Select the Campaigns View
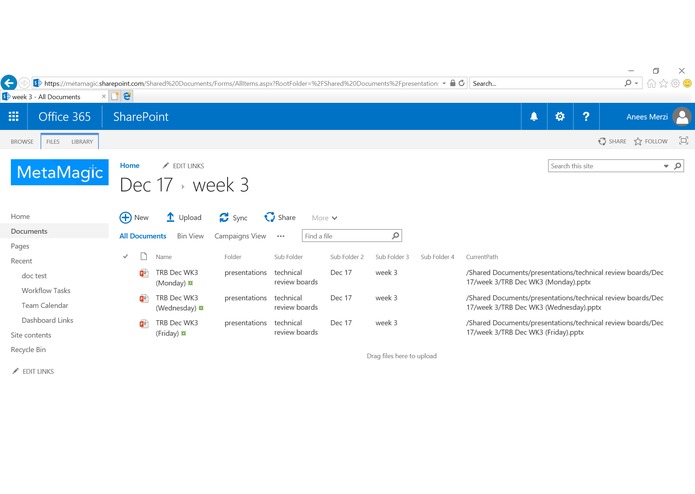 click(240, 236)
